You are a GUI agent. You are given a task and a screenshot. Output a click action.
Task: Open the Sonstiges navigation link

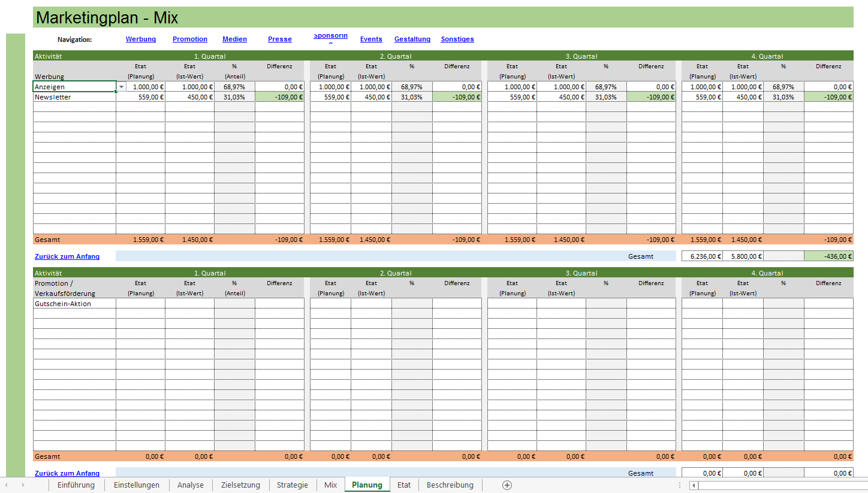pyautogui.click(x=457, y=40)
